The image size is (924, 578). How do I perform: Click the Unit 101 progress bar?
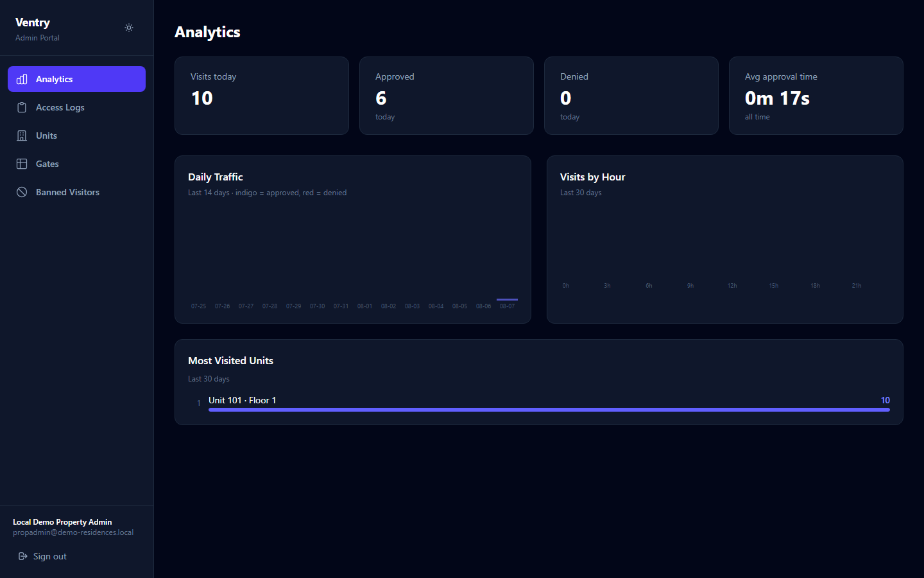549,410
